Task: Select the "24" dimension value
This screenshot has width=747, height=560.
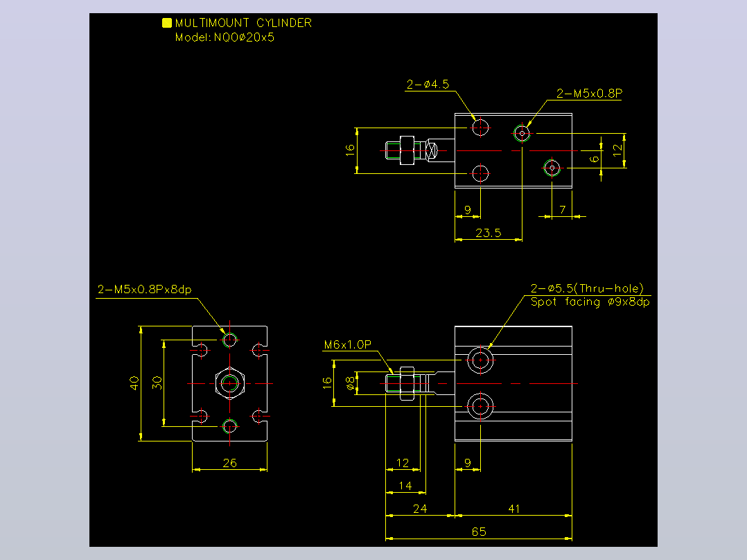Action: click(x=420, y=509)
